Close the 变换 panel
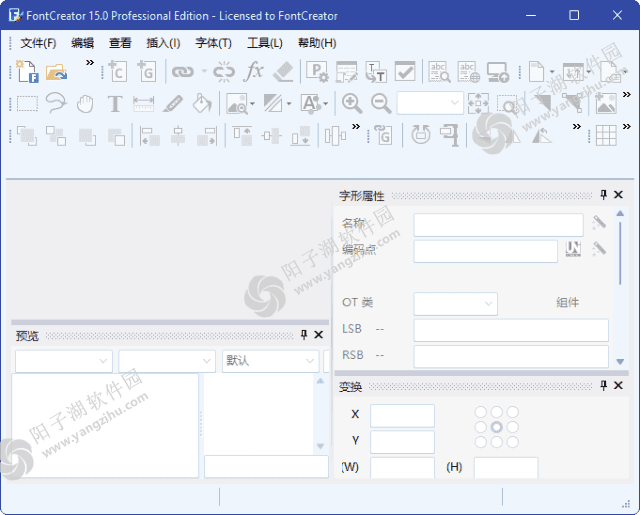 (x=618, y=385)
